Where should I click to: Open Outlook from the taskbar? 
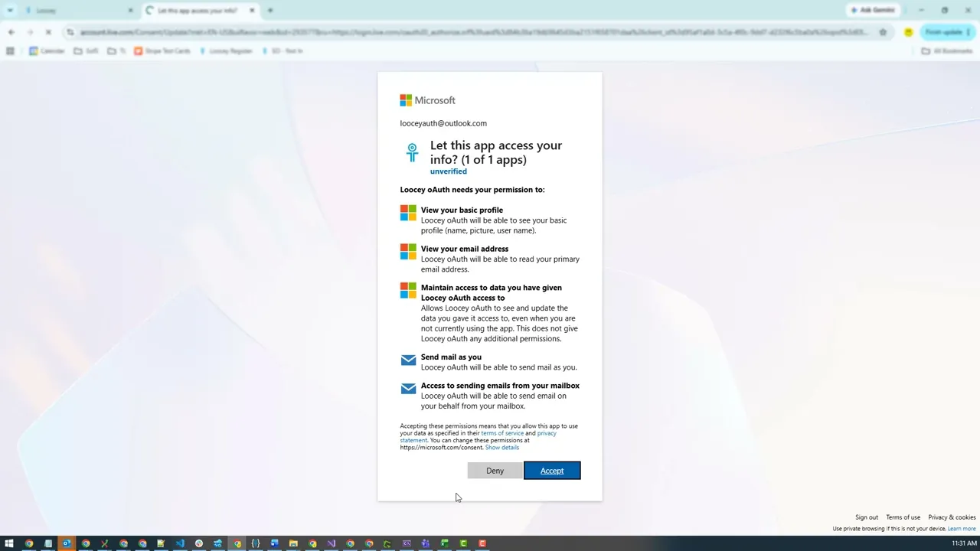coord(67,543)
